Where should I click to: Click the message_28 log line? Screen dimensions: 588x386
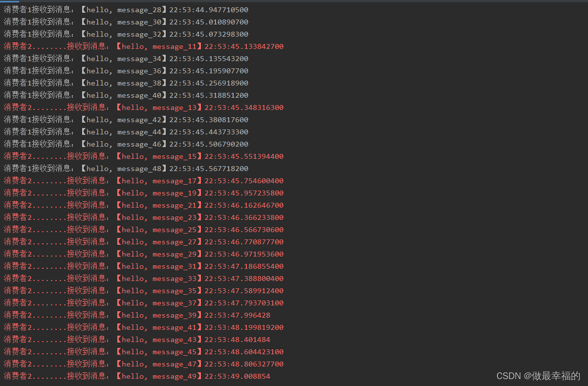pyautogui.click(x=126, y=10)
